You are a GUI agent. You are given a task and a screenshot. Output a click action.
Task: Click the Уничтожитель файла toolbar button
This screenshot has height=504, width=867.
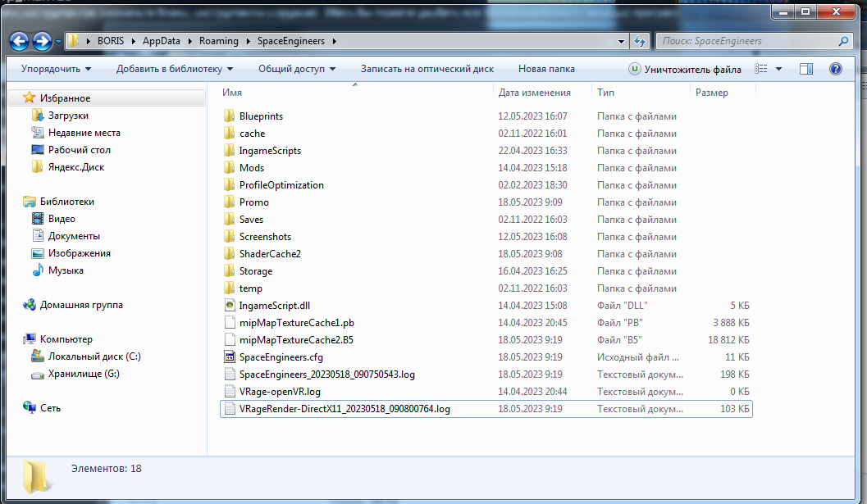(685, 70)
